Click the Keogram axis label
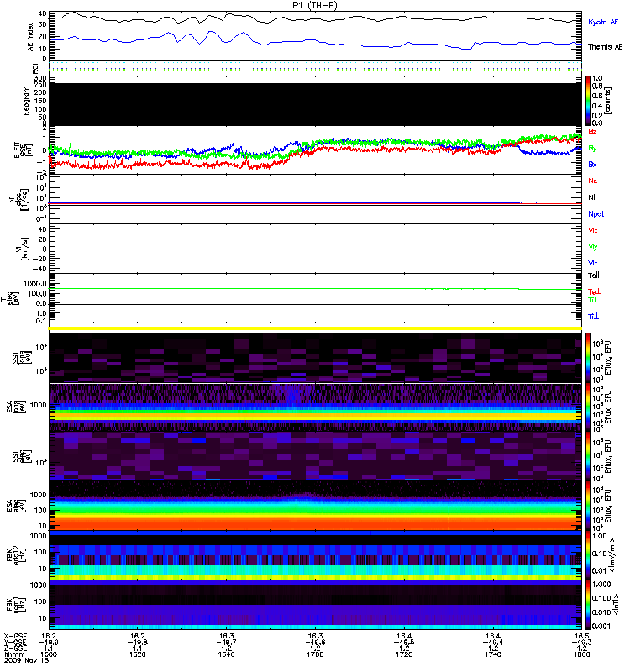The image size is (630, 672). coord(27,101)
